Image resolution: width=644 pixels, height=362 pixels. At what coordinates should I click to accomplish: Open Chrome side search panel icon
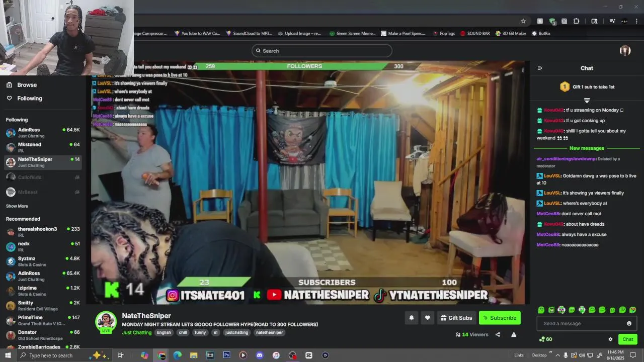(594, 21)
